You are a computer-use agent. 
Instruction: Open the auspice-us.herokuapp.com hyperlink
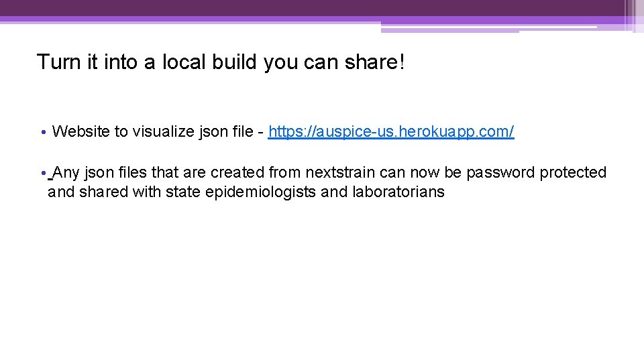pyautogui.click(x=391, y=132)
